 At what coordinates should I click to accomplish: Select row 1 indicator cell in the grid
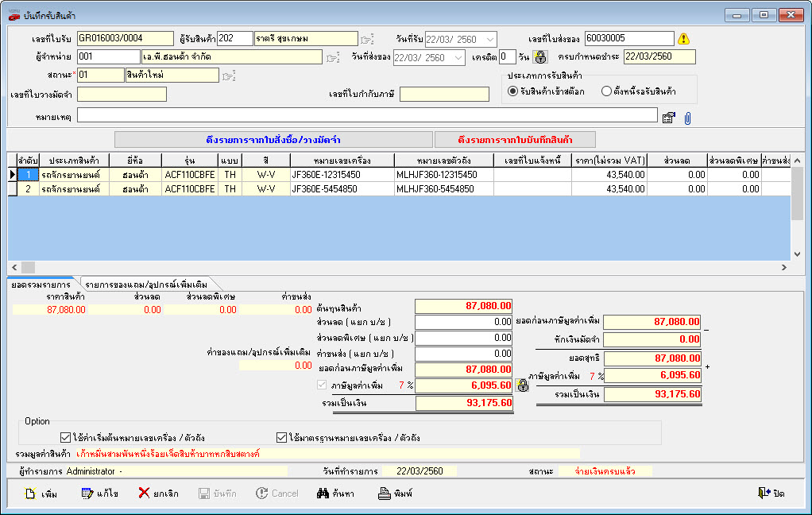13,175
